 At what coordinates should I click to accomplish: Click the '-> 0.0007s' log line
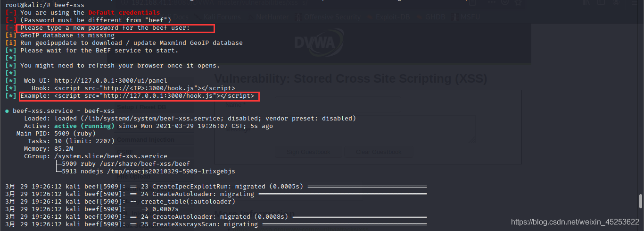(92, 209)
